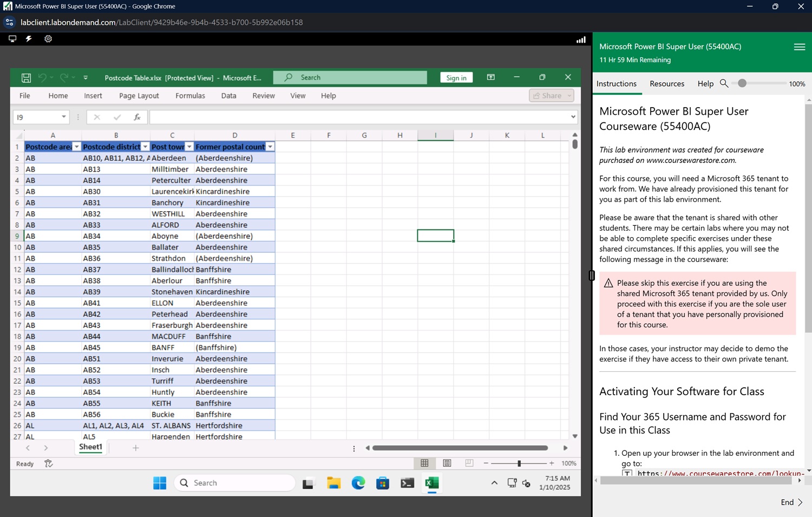Open Former postal county filter dropdown
The width and height of the screenshot is (812, 517).
(x=270, y=147)
